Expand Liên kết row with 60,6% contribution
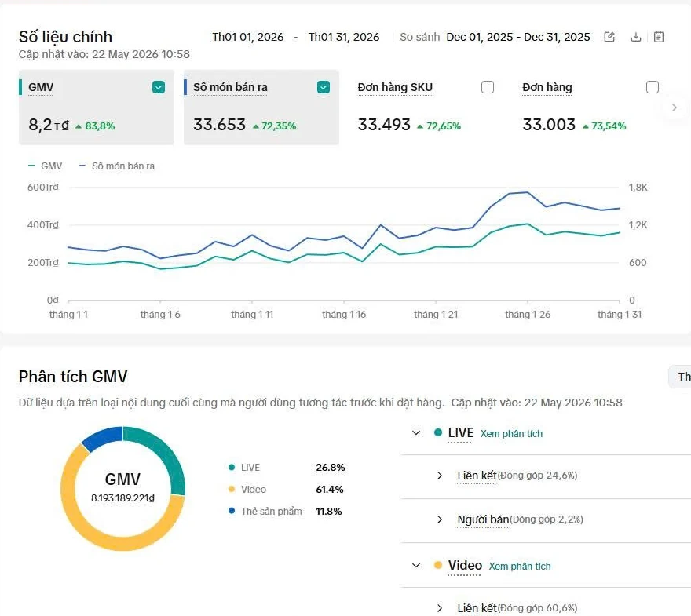 click(x=440, y=608)
